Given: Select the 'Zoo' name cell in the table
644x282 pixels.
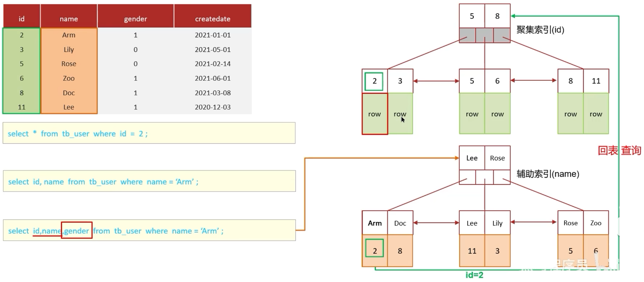Looking at the screenshot, I should (x=69, y=78).
